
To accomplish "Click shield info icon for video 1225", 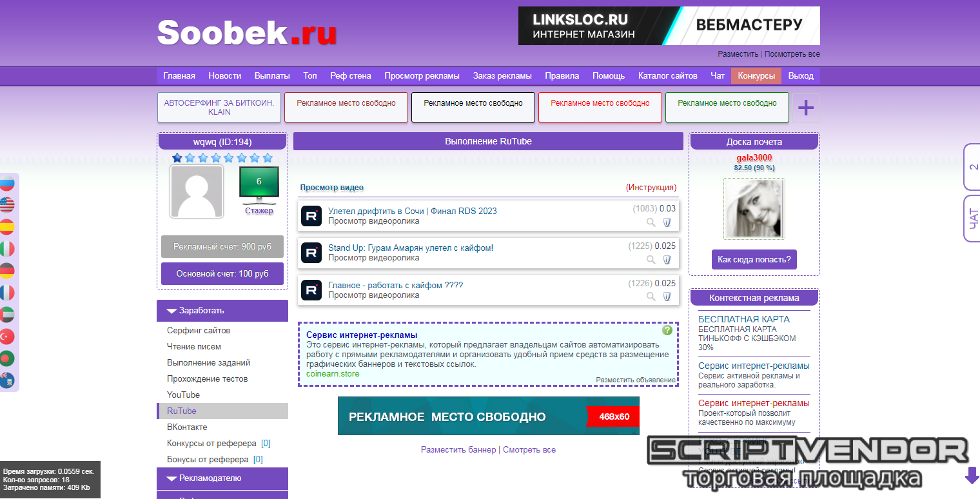I will tap(667, 260).
